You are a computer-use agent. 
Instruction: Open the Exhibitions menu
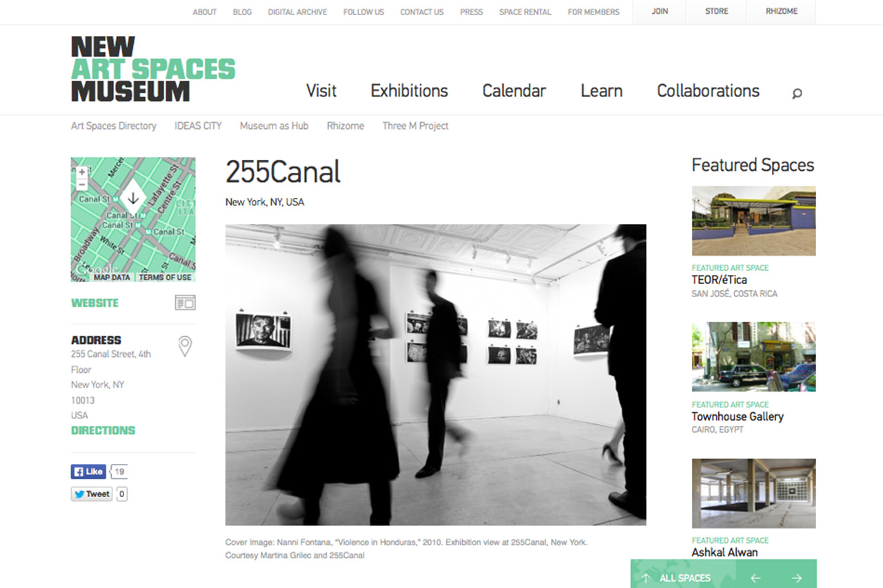pos(409,91)
